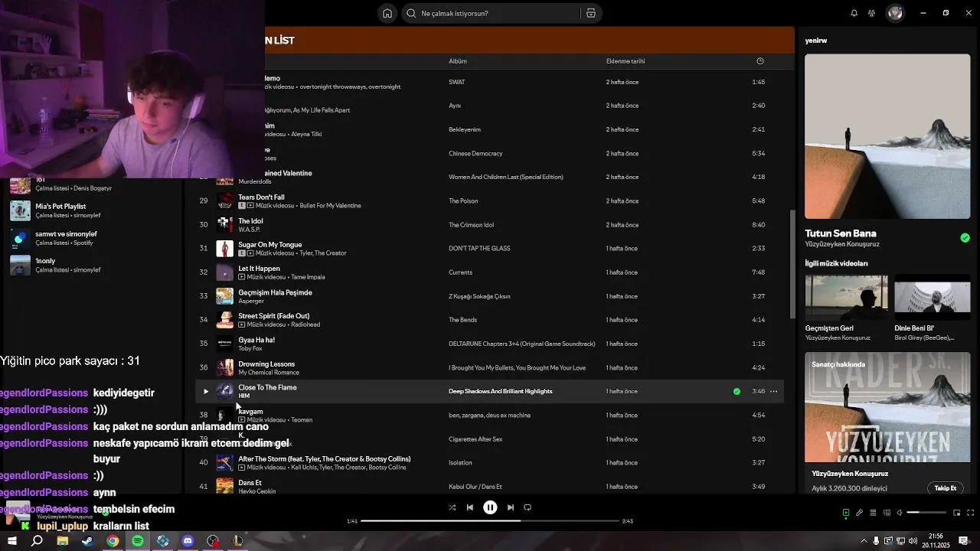Open the Friend Activity icon in the top bar
The image size is (980, 551).
coord(871,13)
